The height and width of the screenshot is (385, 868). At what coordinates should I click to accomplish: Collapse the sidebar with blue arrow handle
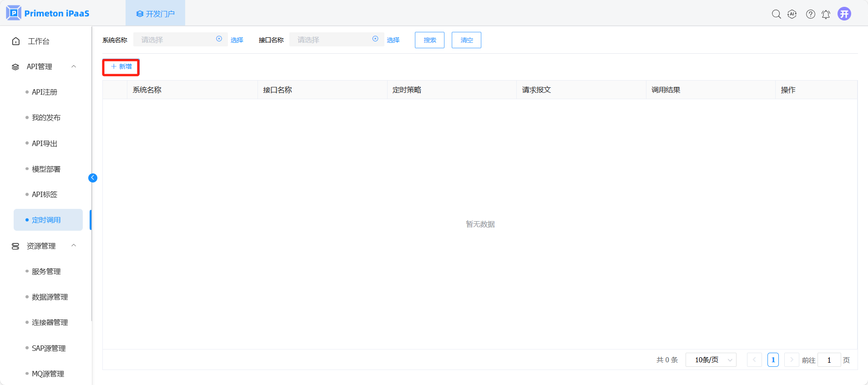(x=93, y=178)
